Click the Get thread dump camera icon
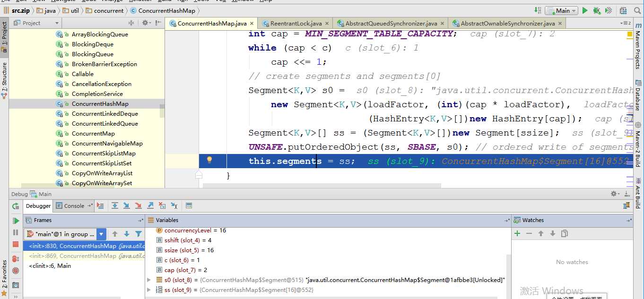This screenshot has height=299, width=644. coord(16,285)
